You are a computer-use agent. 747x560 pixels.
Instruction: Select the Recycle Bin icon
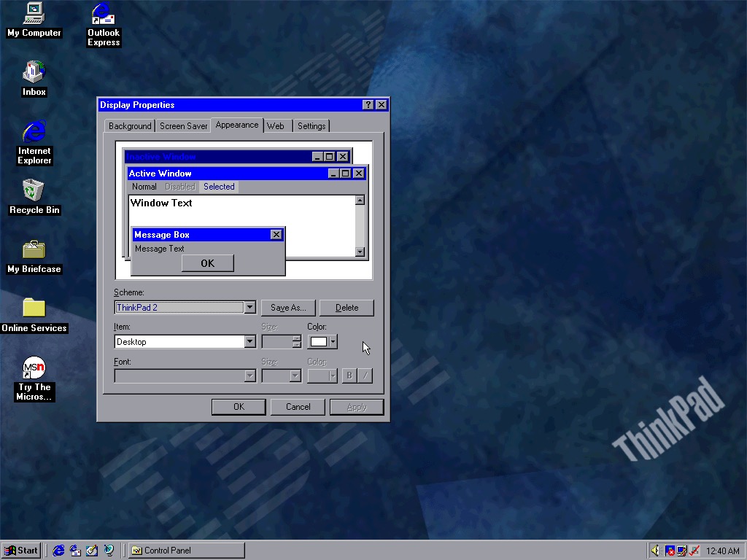click(x=34, y=191)
